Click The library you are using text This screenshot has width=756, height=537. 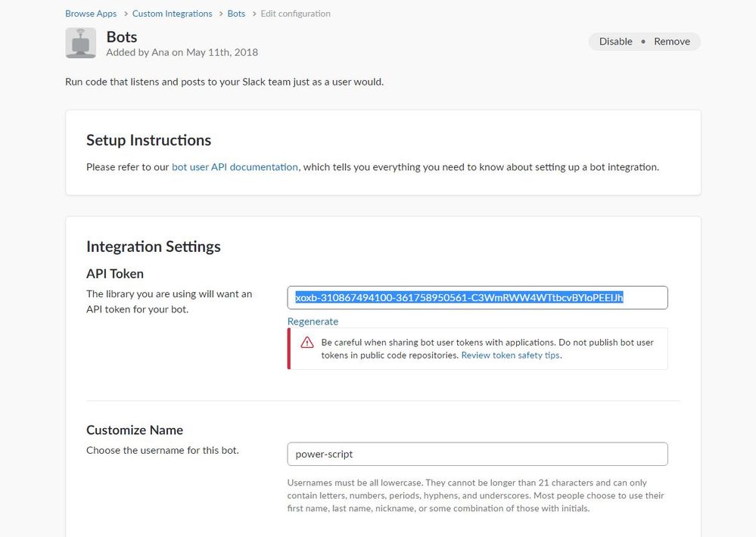tap(170, 301)
